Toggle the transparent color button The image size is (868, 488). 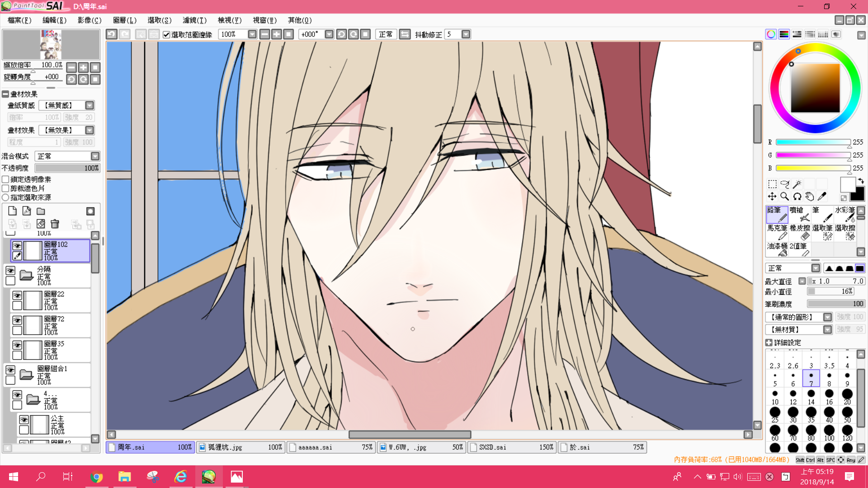[x=844, y=198]
